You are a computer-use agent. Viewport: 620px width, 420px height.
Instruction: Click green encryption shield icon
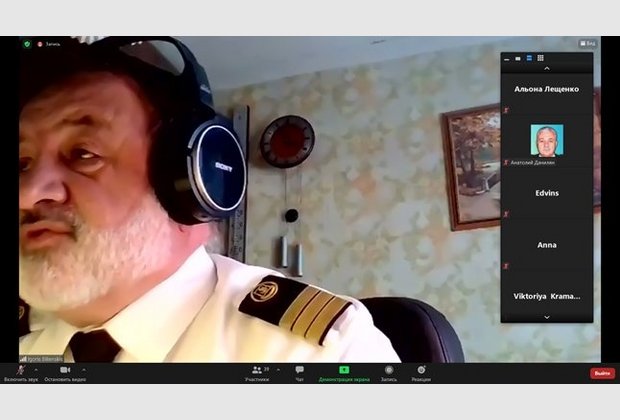(27, 44)
